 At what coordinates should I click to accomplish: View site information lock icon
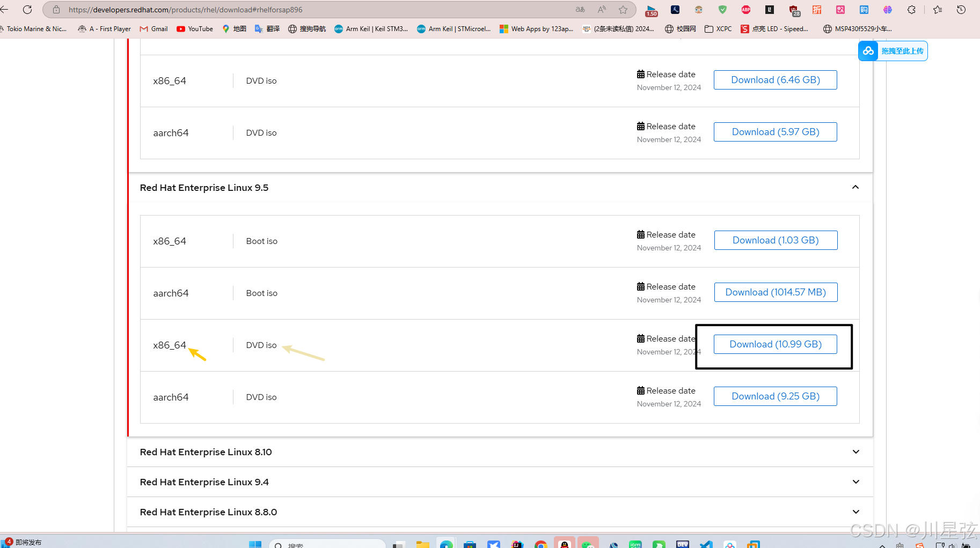tap(56, 10)
